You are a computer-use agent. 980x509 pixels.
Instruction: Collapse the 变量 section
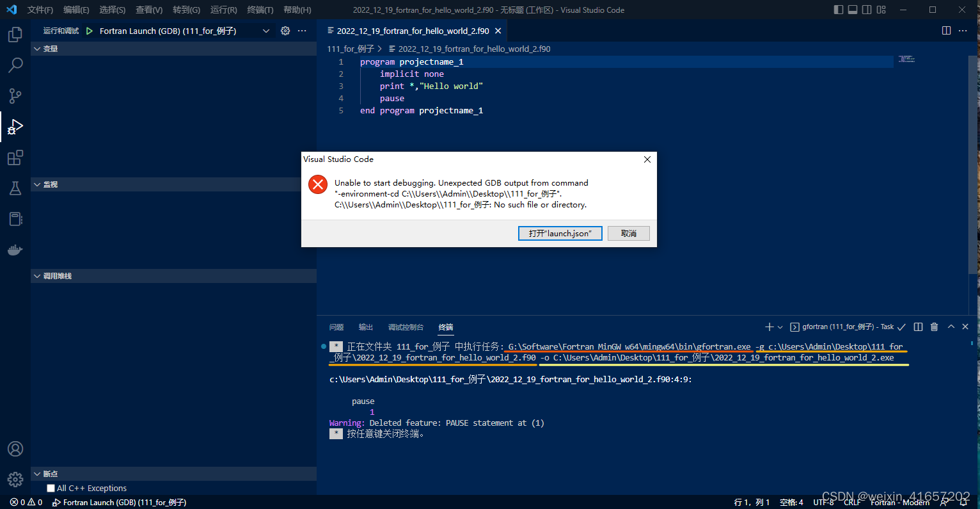coord(37,48)
